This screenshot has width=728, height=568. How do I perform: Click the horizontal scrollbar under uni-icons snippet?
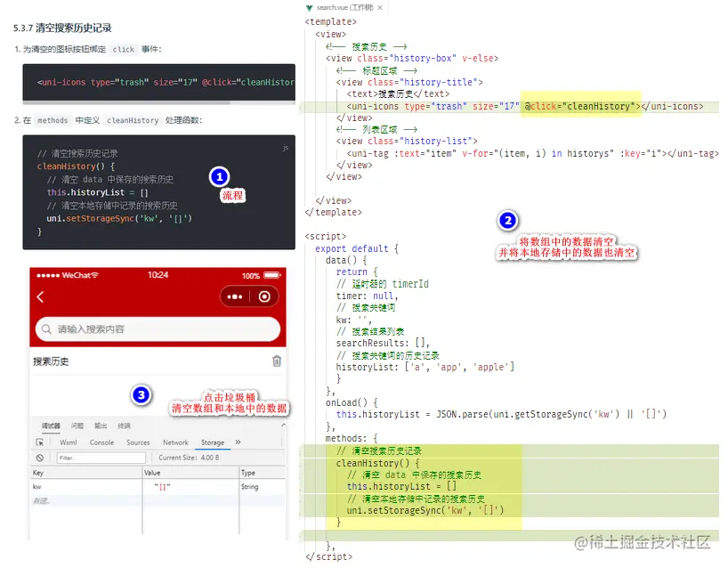tap(126, 102)
